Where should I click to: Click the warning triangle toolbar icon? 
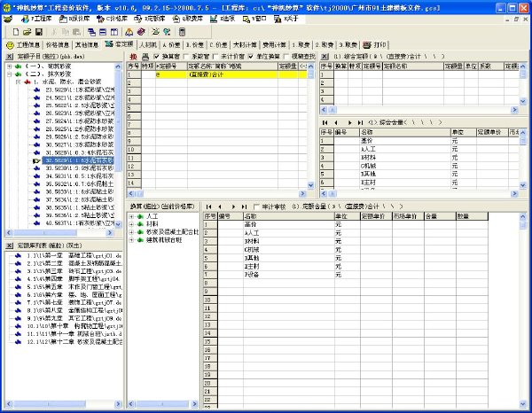click(x=129, y=32)
